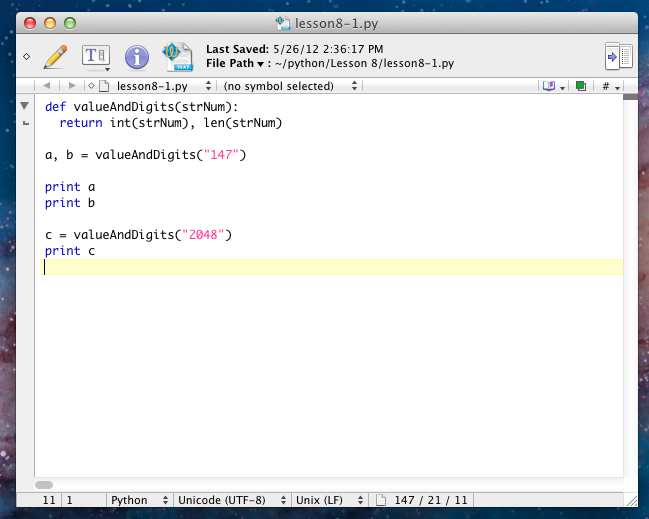Screen dimensions: 649x519
Task: Click the "147" string in code
Action: (x=221, y=155)
